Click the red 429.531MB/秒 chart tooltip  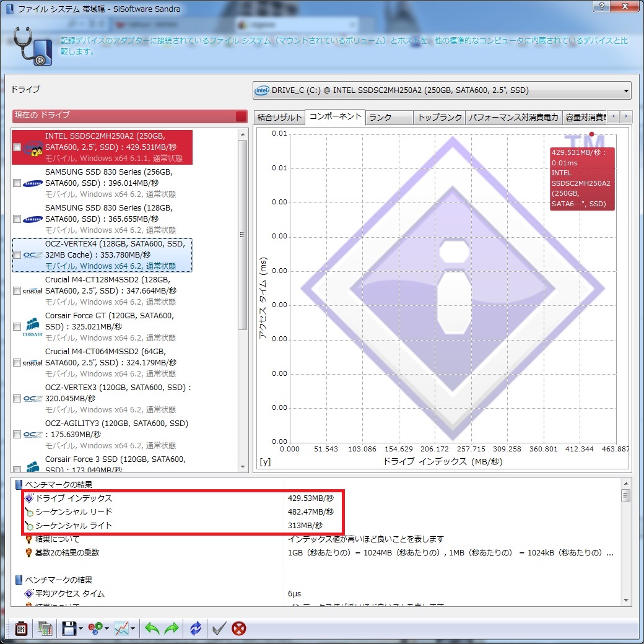point(582,179)
